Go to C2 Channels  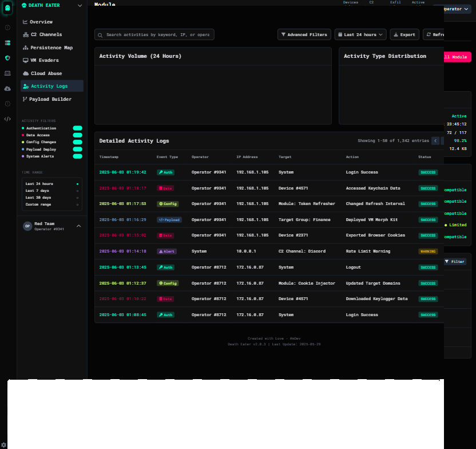[x=52, y=34]
